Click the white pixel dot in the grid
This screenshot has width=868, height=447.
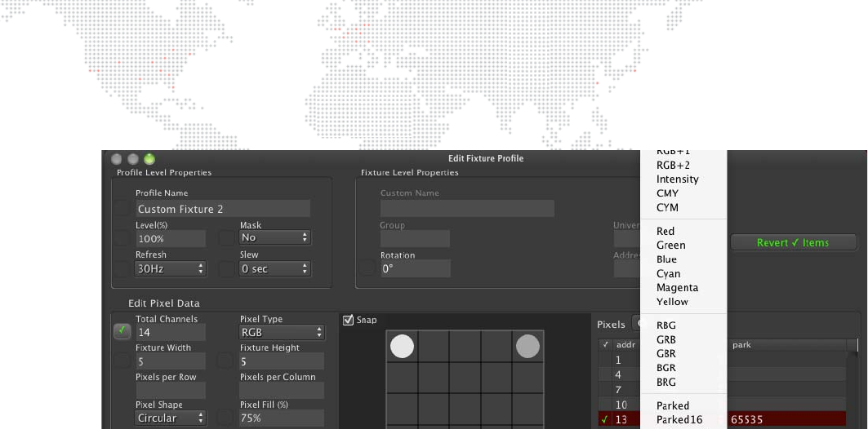pos(402,347)
